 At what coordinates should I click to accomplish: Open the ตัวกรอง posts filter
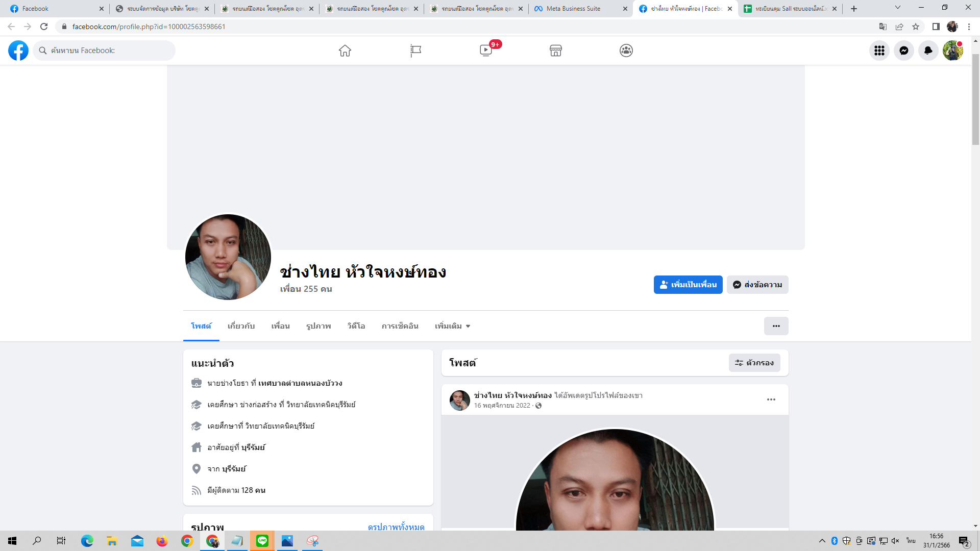[x=754, y=363]
